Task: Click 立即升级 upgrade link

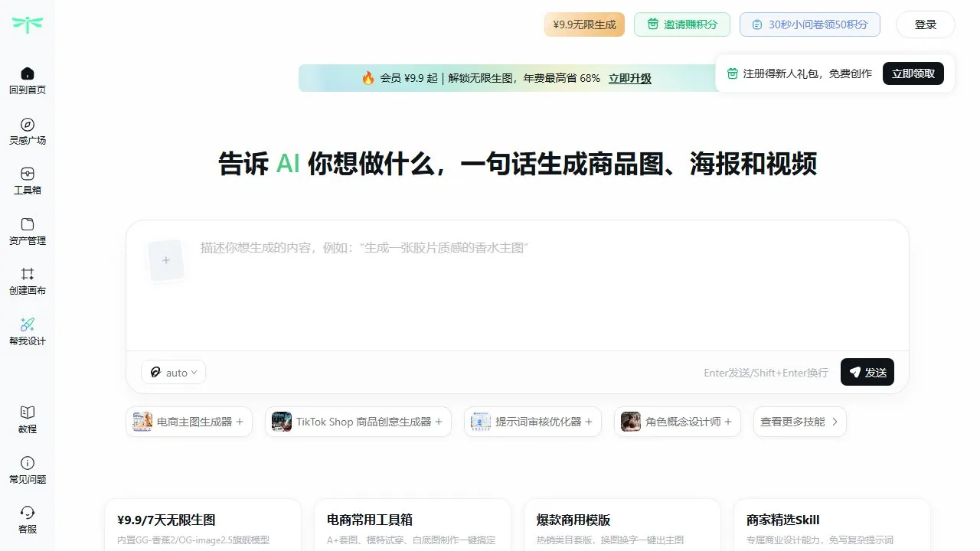Action: [630, 78]
